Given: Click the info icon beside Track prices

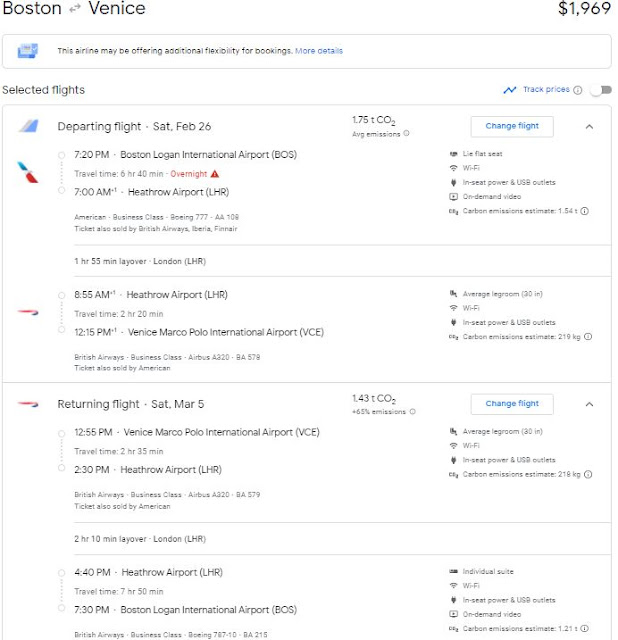Looking at the screenshot, I should 578,90.
